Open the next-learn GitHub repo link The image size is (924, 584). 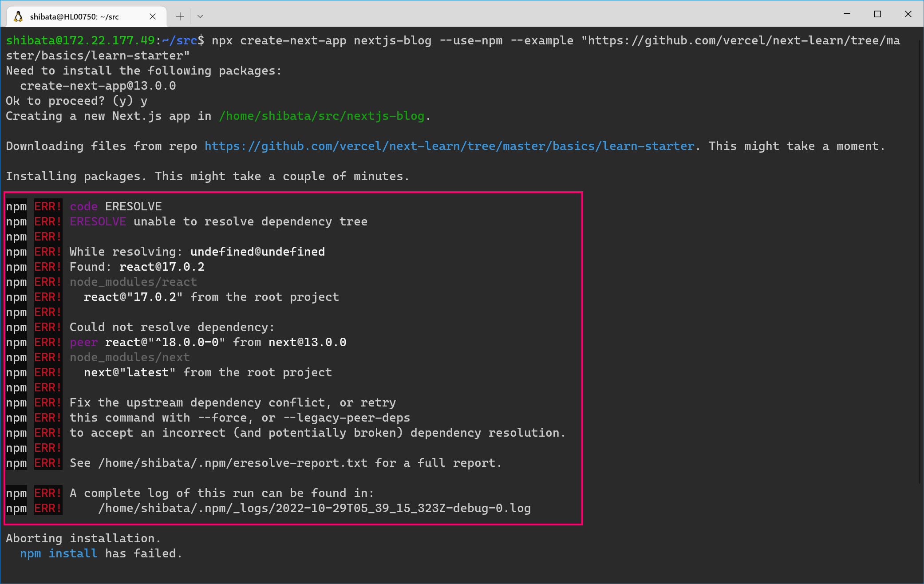449,146
